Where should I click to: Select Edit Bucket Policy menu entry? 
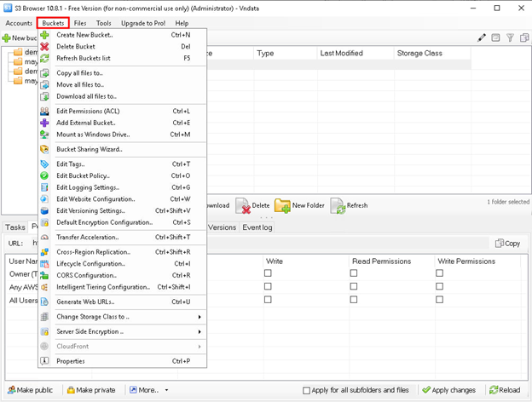point(83,176)
